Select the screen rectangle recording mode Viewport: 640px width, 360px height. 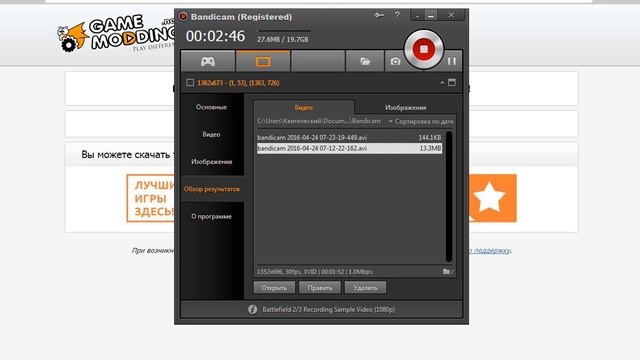coord(263,61)
